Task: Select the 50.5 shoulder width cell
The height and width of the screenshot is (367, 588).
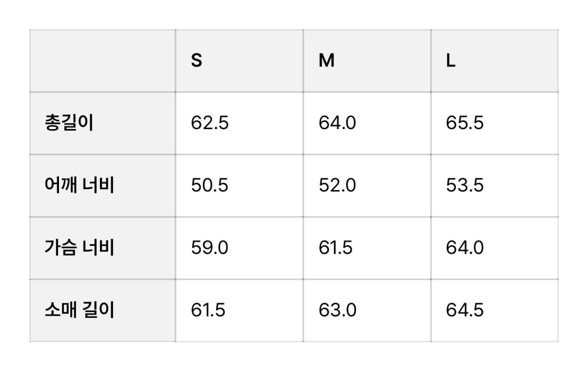Action: (x=210, y=186)
